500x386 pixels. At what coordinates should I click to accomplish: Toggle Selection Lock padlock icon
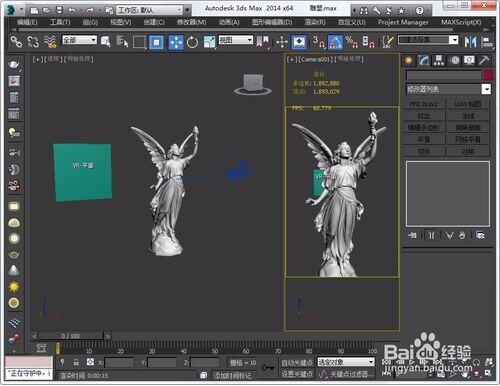(76, 362)
